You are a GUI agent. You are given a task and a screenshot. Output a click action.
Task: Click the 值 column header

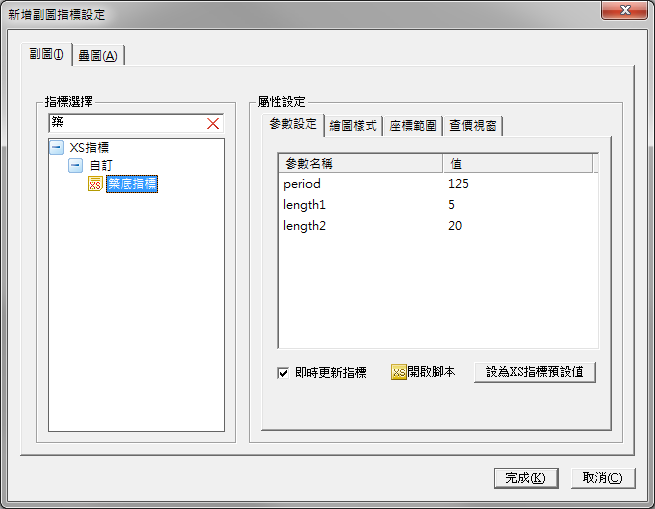pyautogui.click(x=518, y=163)
